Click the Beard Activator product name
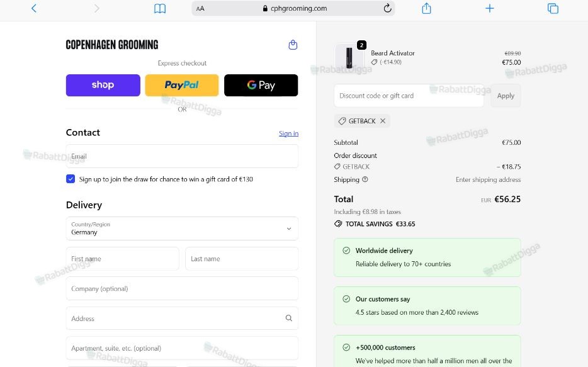The width and height of the screenshot is (588, 367). pyautogui.click(x=393, y=54)
